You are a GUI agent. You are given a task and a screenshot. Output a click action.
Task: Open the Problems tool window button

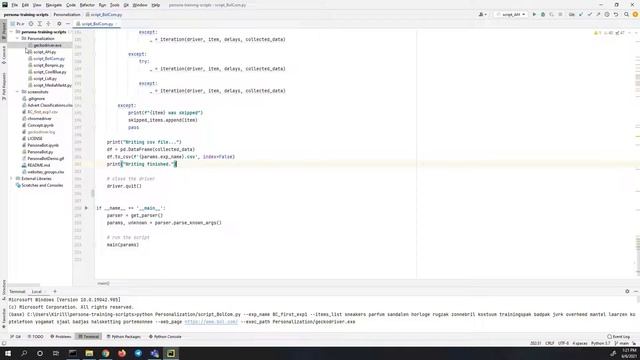[61, 337]
